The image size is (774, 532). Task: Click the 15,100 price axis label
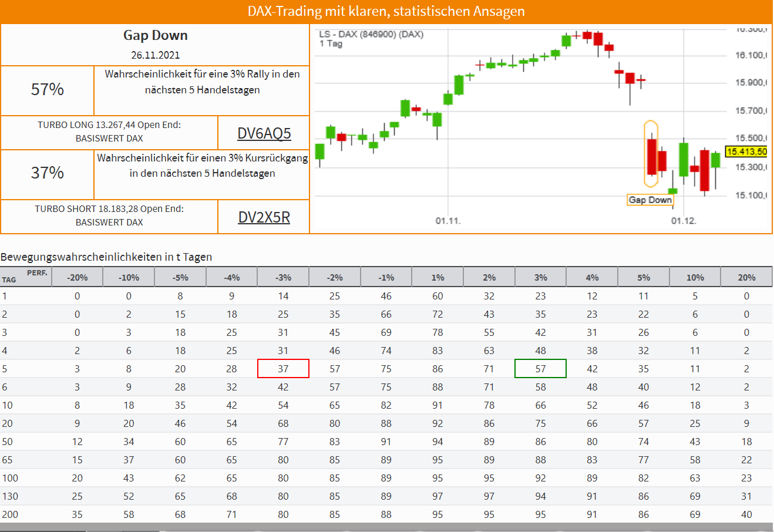coord(751,195)
